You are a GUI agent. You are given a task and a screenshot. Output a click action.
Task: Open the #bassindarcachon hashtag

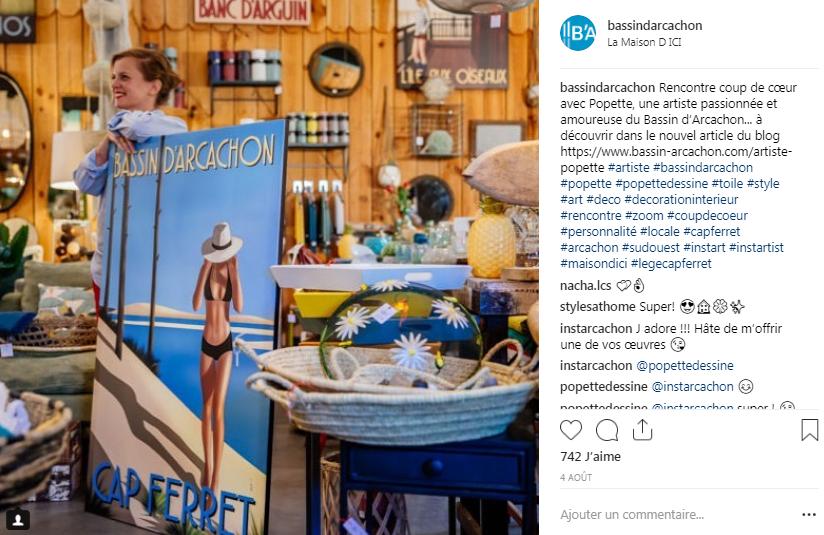pyautogui.click(x=703, y=168)
